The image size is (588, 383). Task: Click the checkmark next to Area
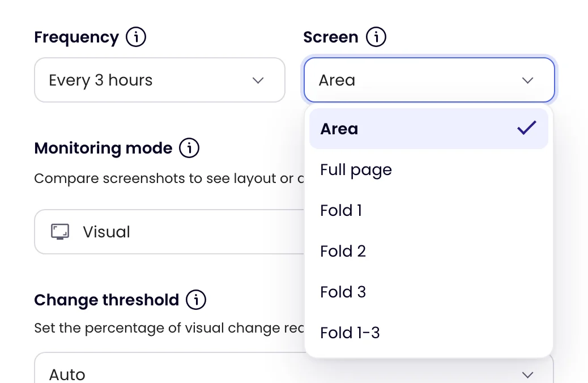pos(526,128)
